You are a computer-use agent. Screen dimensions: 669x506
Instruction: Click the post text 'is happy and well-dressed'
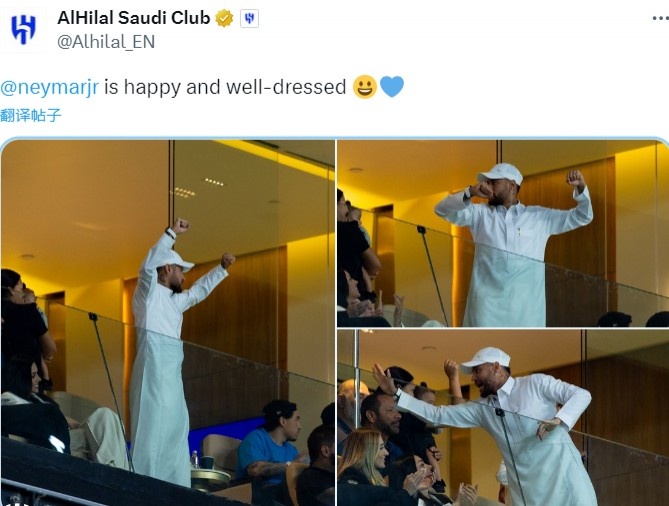tap(225, 87)
